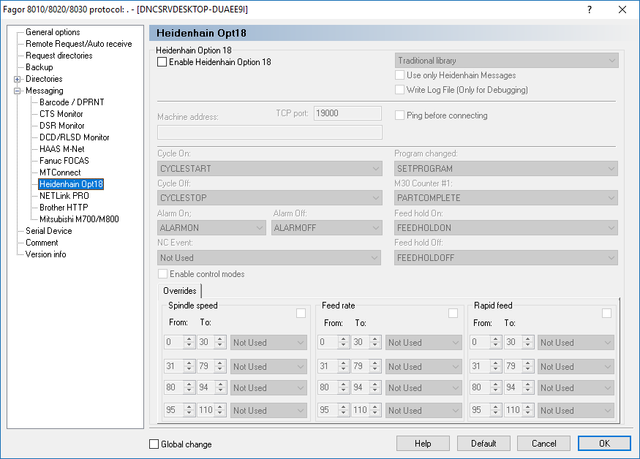The width and height of the screenshot is (640, 459).
Task: Select Brother HTTP tree item
Action: click(63, 208)
